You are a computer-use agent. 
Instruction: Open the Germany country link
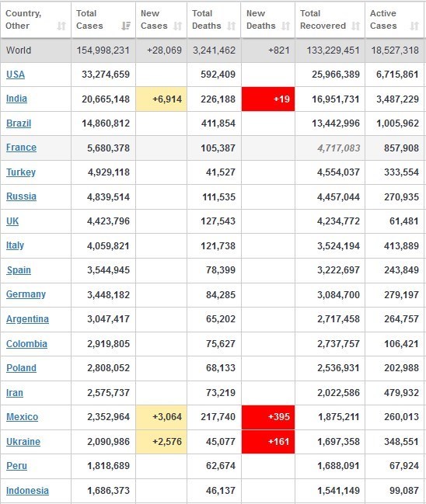pyautogui.click(x=26, y=294)
